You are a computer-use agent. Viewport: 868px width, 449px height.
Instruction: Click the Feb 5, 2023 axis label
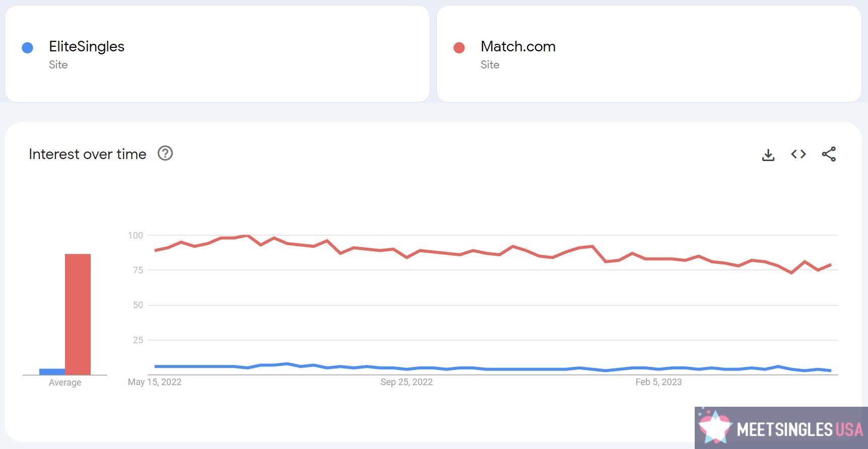[658, 382]
